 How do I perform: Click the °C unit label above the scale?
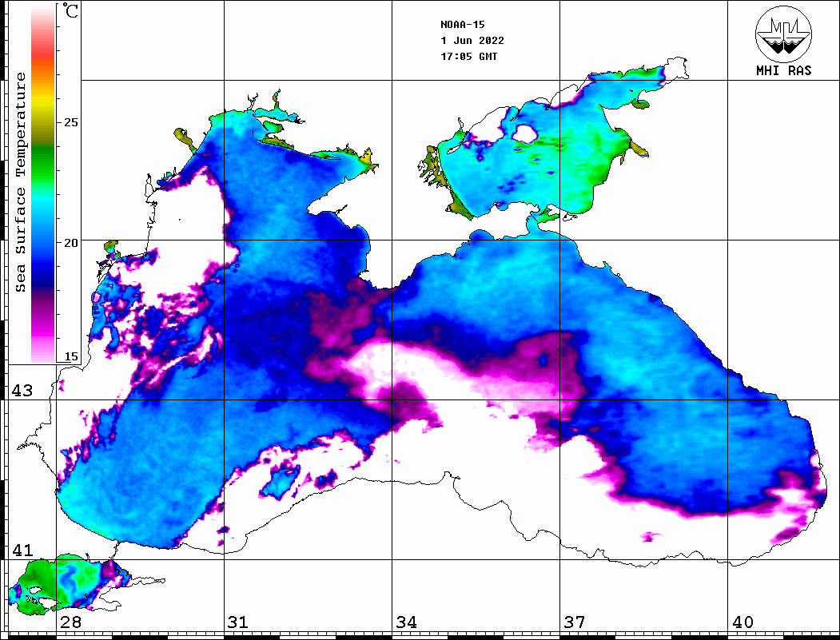(70, 10)
